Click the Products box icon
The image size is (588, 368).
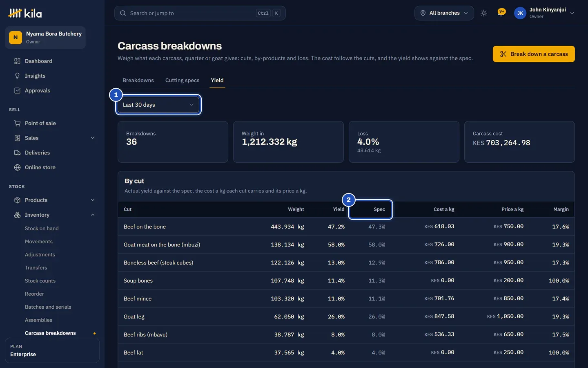click(17, 200)
